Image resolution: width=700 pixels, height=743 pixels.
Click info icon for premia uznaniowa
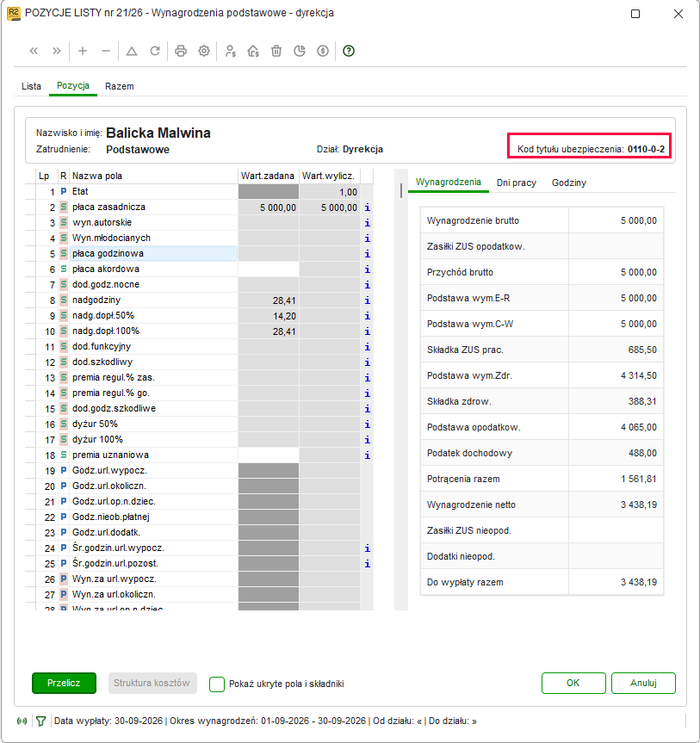click(x=368, y=455)
